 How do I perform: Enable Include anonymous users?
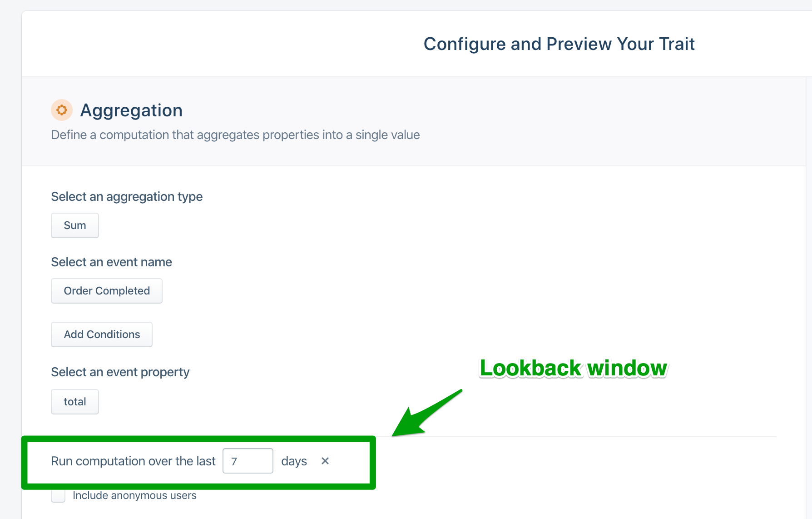click(58, 495)
